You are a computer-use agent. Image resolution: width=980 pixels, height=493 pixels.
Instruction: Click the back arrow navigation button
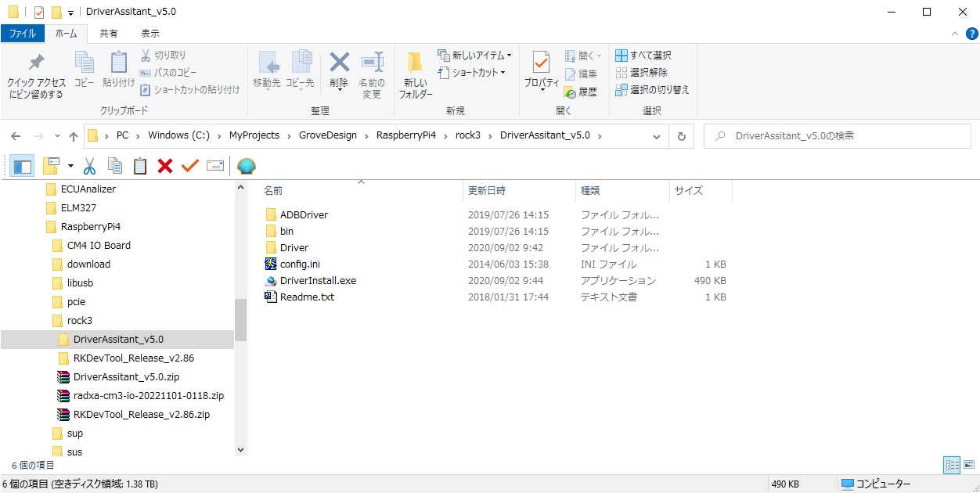point(16,136)
